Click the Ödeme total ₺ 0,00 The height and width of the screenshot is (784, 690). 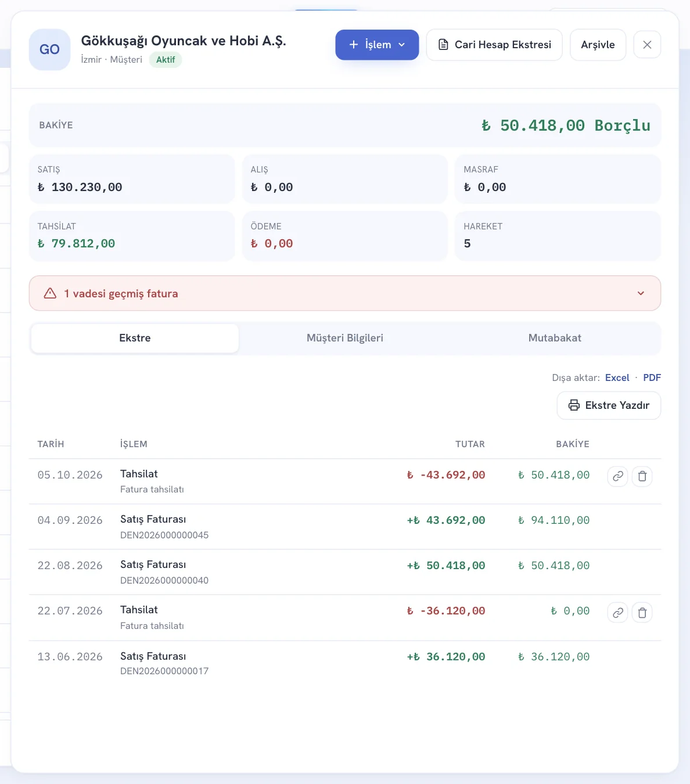pos(272,243)
